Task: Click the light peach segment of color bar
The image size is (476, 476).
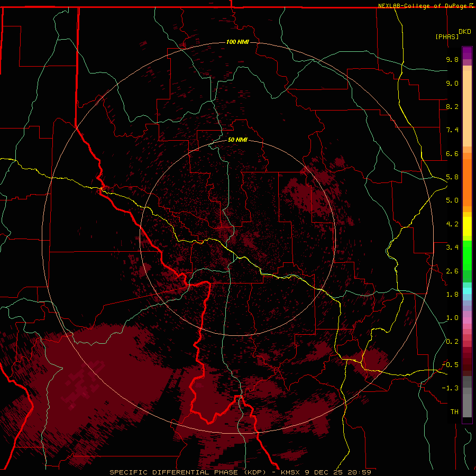Action: point(467,108)
